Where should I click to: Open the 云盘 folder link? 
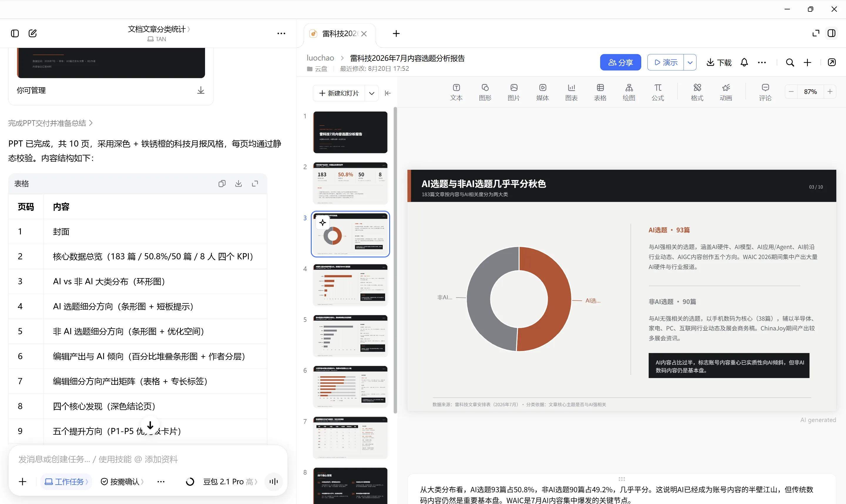point(317,69)
